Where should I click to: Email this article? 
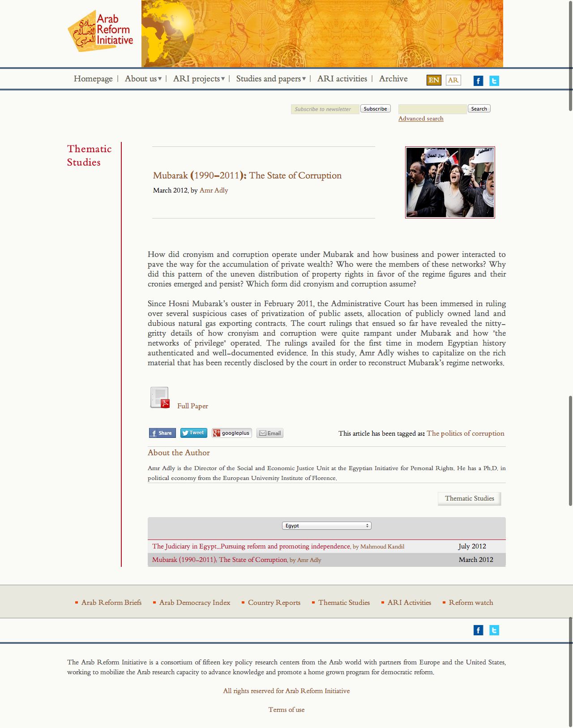[270, 433]
